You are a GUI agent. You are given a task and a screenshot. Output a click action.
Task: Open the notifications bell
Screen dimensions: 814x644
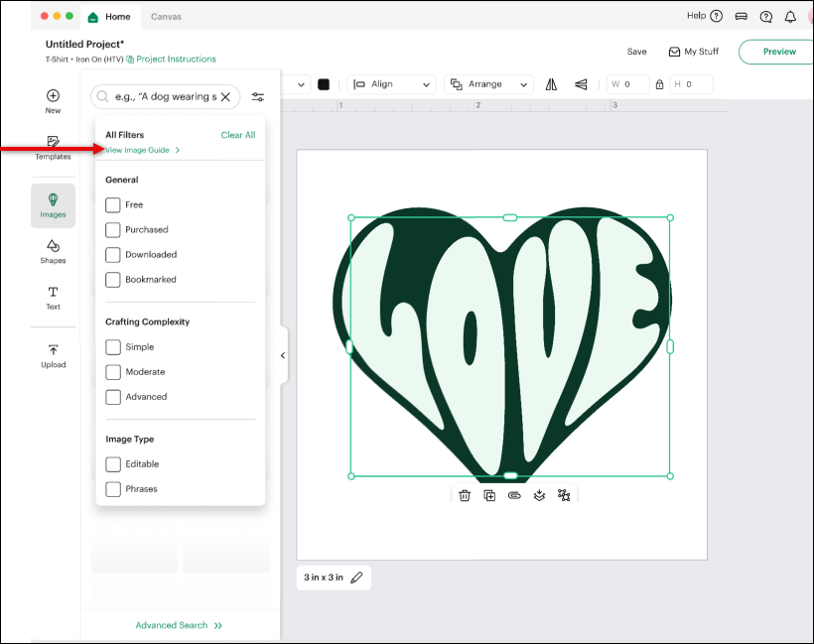point(790,17)
